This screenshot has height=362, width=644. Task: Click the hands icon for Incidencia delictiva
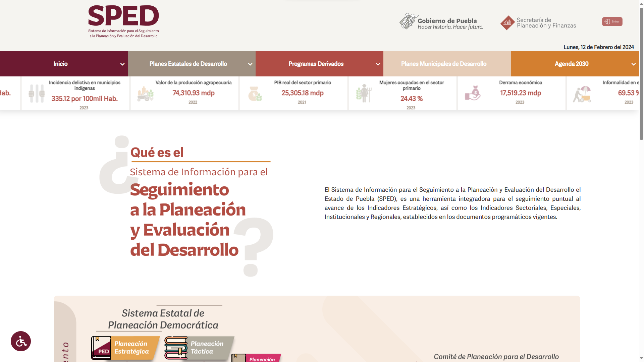tap(37, 93)
